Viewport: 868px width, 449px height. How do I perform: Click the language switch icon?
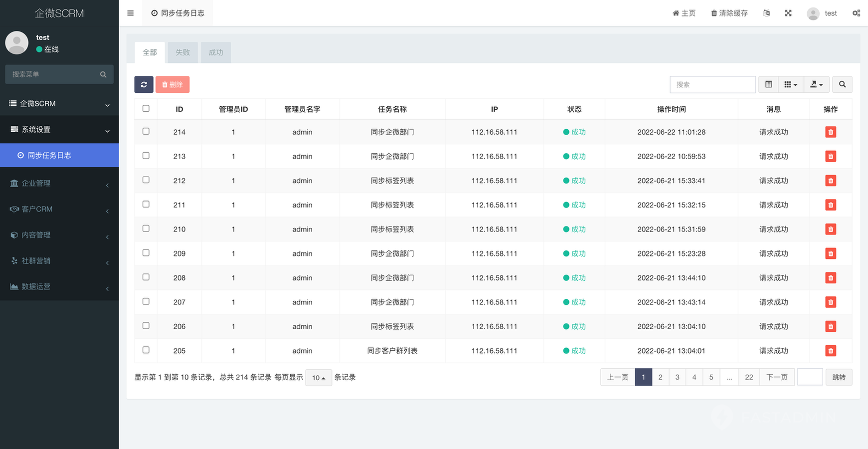767,13
